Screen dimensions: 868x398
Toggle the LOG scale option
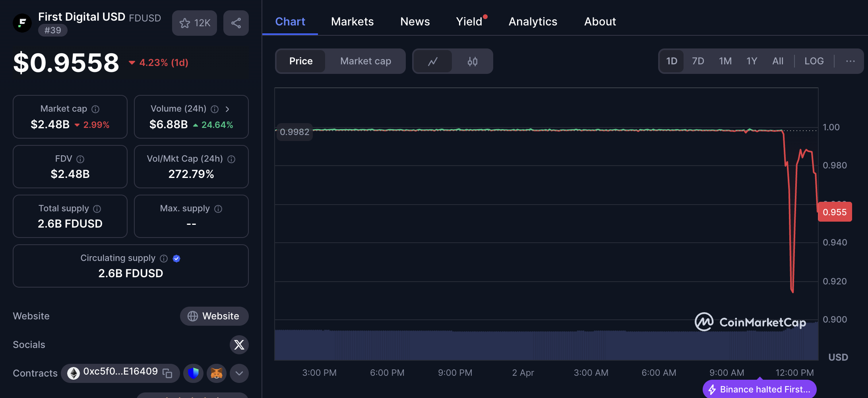(x=814, y=61)
